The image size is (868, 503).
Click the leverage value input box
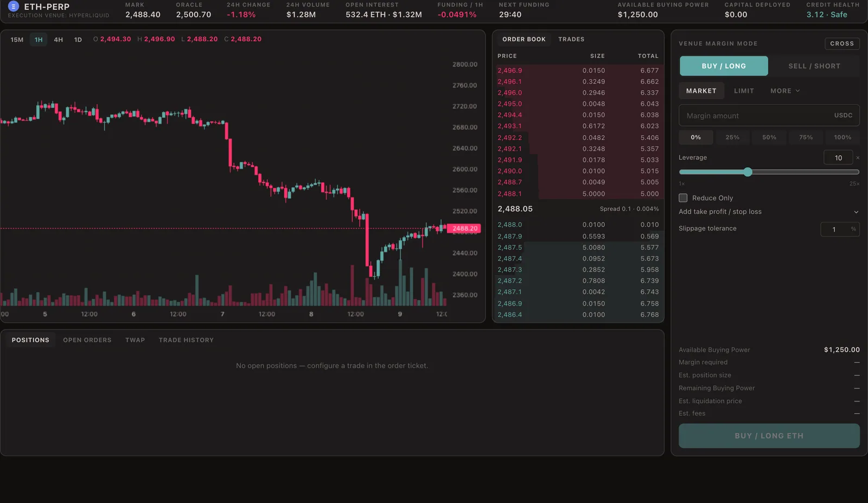(838, 158)
